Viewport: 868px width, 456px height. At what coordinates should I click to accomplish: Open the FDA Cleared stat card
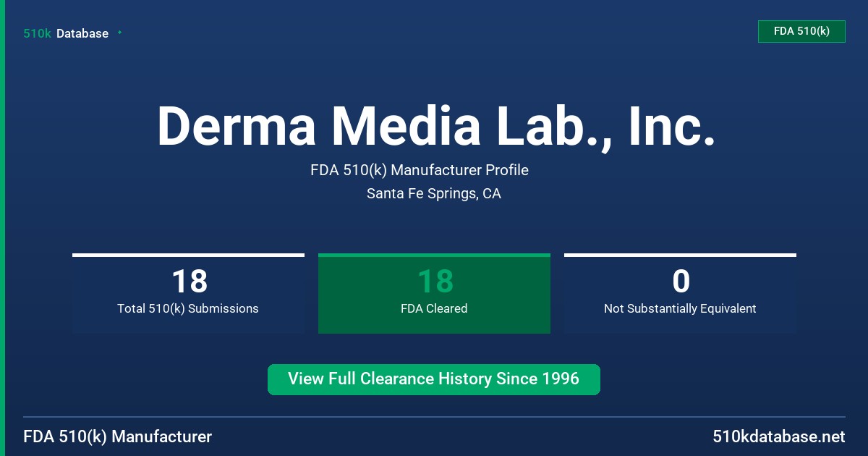434,293
